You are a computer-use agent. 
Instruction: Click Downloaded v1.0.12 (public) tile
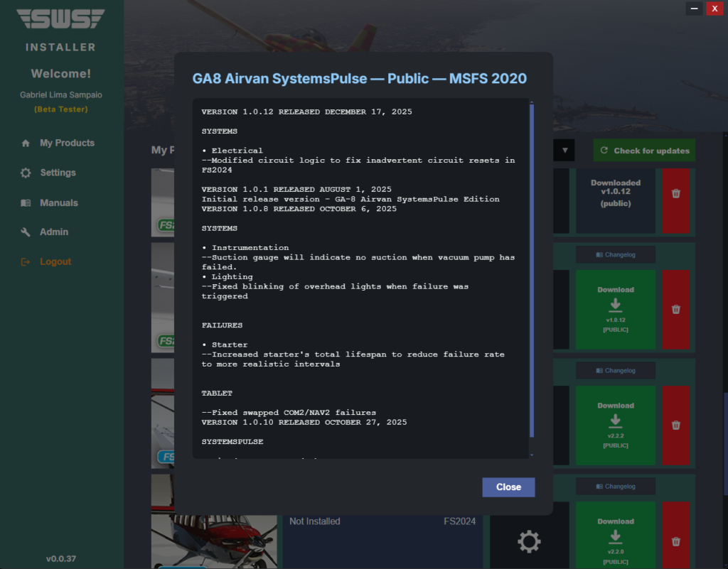pyautogui.click(x=616, y=200)
